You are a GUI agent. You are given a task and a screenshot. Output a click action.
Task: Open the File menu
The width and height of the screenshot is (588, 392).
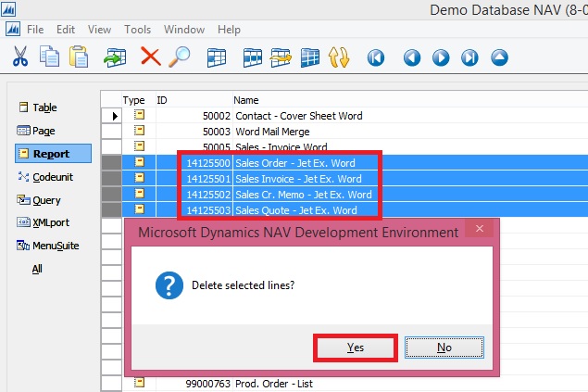point(35,30)
